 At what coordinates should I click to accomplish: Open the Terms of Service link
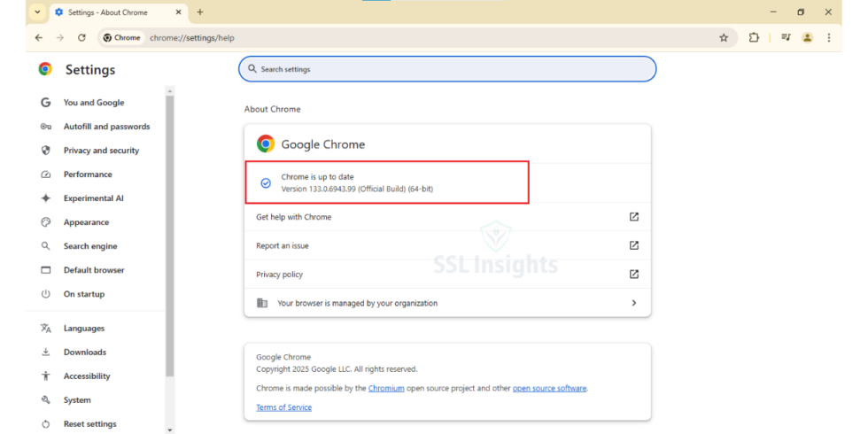(x=283, y=407)
